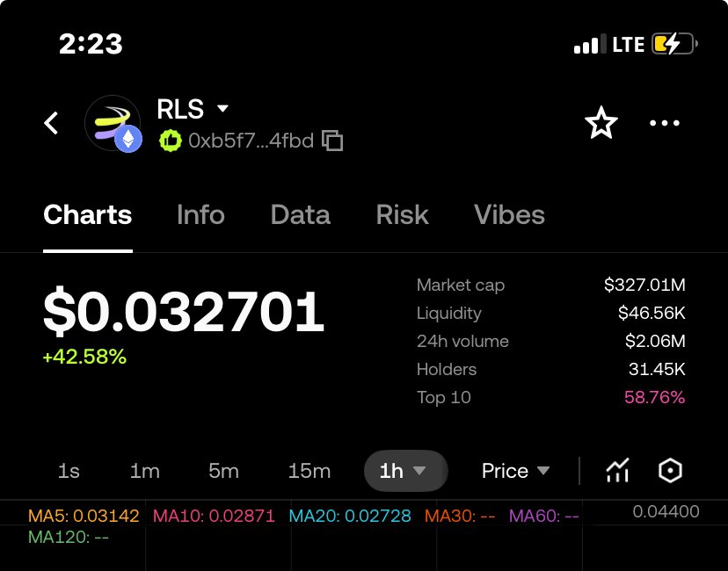The image size is (728, 571).
Task: Open chart settings hexagon icon
Action: (671, 471)
